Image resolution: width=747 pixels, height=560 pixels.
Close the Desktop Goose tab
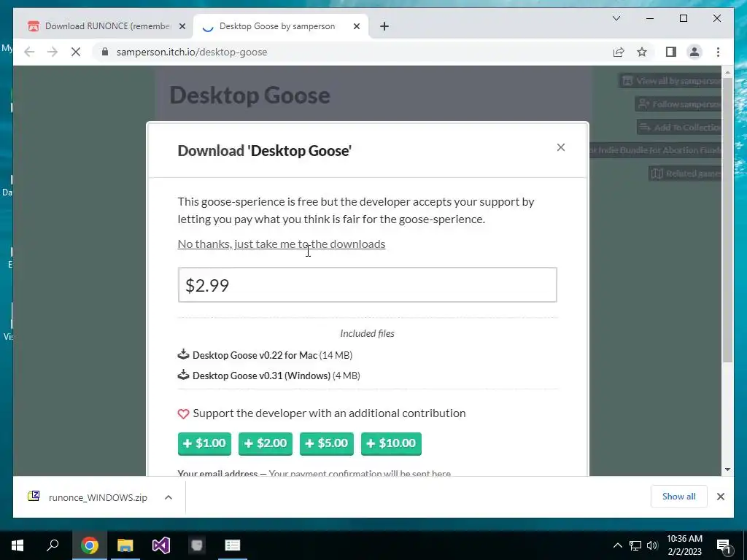pos(356,26)
